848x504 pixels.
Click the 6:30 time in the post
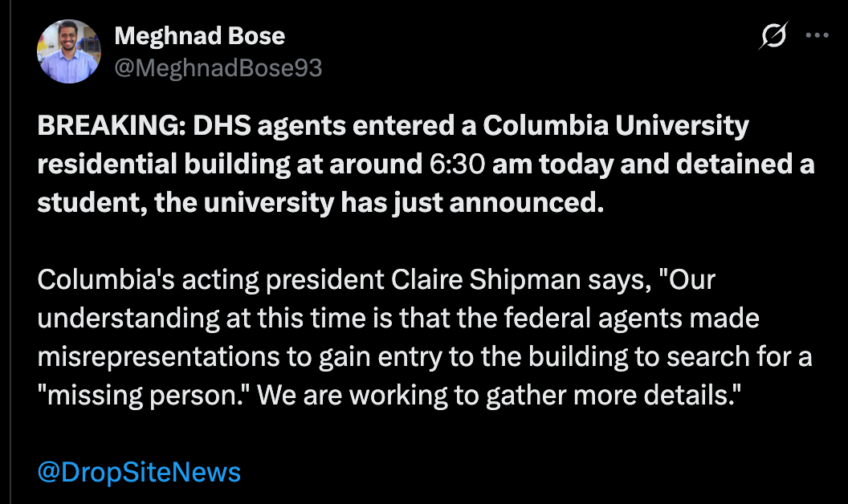[x=455, y=165]
